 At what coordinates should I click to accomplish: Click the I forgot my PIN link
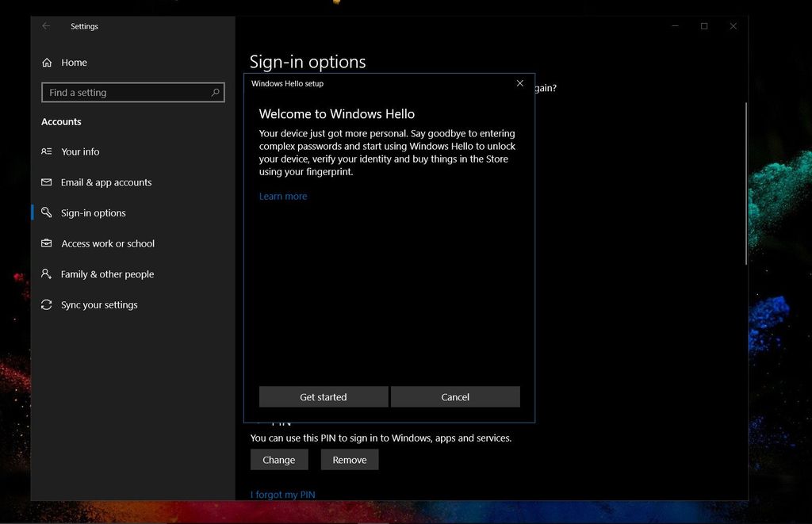[282, 494]
